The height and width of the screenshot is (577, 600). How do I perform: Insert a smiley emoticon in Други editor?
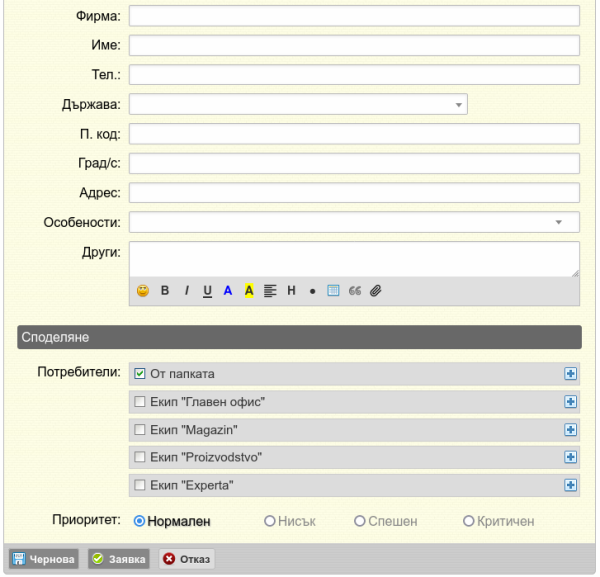[x=143, y=291]
